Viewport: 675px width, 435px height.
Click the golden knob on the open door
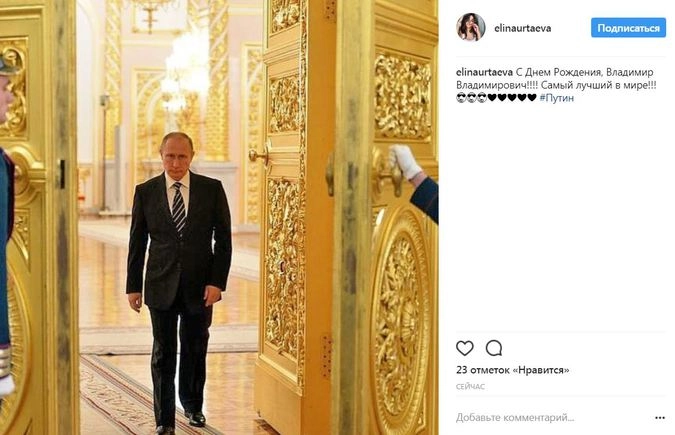pos(258,155)
